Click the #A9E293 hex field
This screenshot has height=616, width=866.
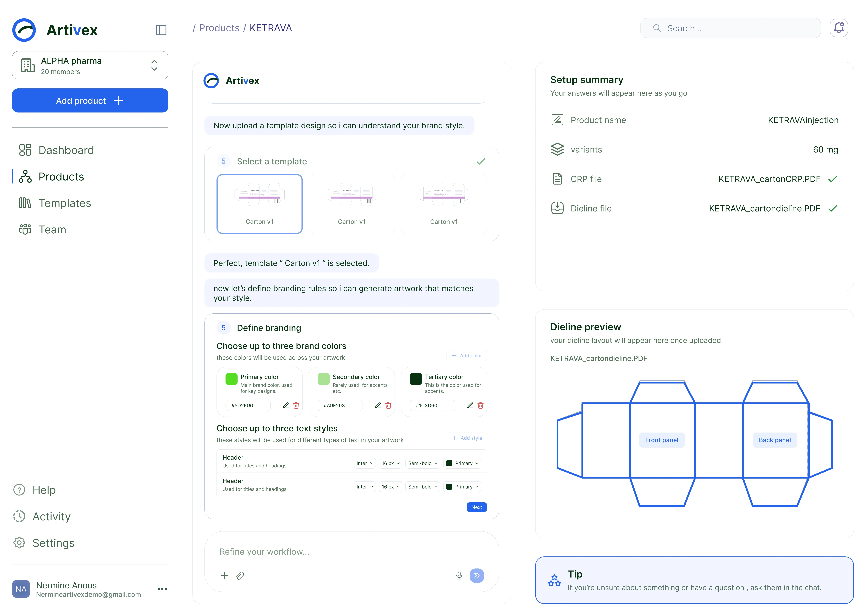point(340,405)
